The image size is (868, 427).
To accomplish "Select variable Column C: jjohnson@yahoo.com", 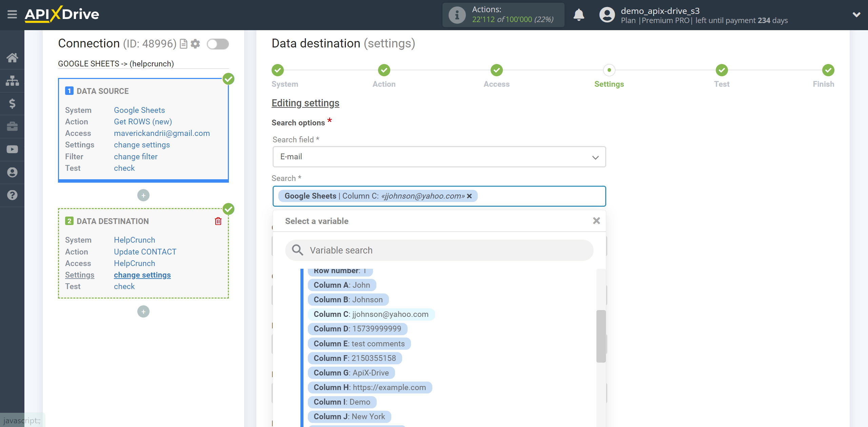I will pyautogui.click(x=371, y=314).
